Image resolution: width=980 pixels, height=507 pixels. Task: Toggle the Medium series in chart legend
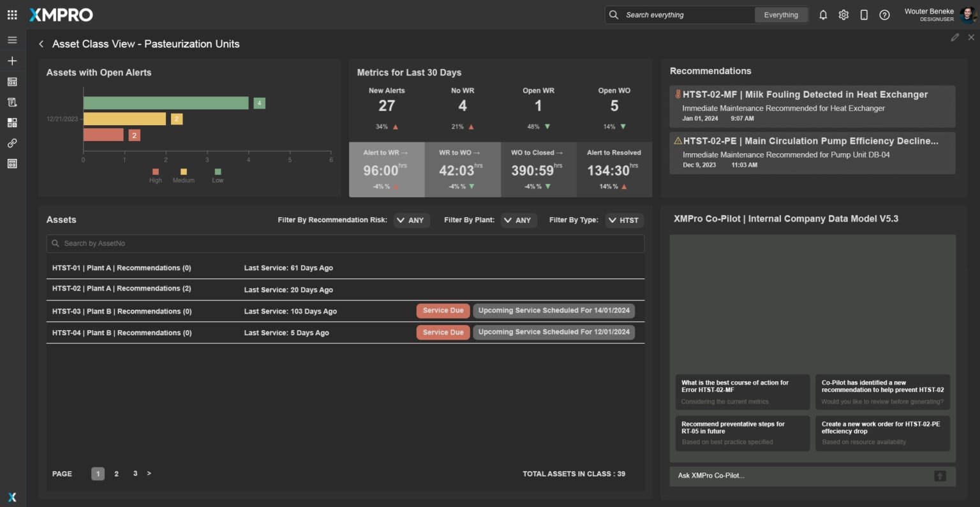click(x=183, y=176)
